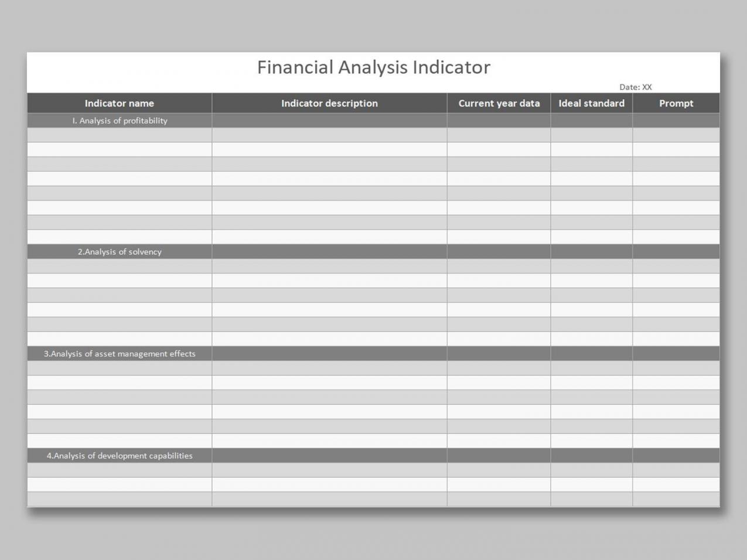Click the first empty Ideal standard cell
747x560 pixels.
pyautogui.click(x=591, y=135)
